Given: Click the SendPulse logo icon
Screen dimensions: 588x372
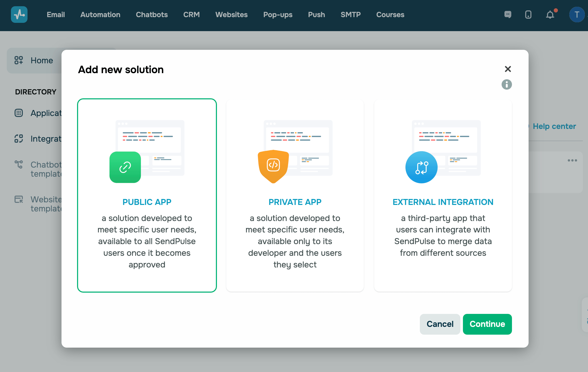Looking at the screenshot, I should pos(19,15).
